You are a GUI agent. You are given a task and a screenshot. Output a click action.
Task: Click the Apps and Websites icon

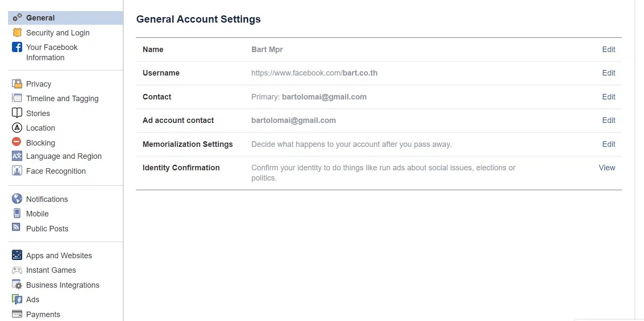pyautogui.click(x=17, y=255)
